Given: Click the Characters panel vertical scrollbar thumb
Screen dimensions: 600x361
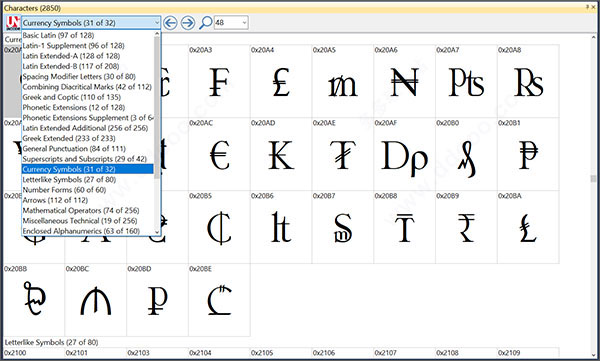Looking at the screenshot, I should coord(593,179).
